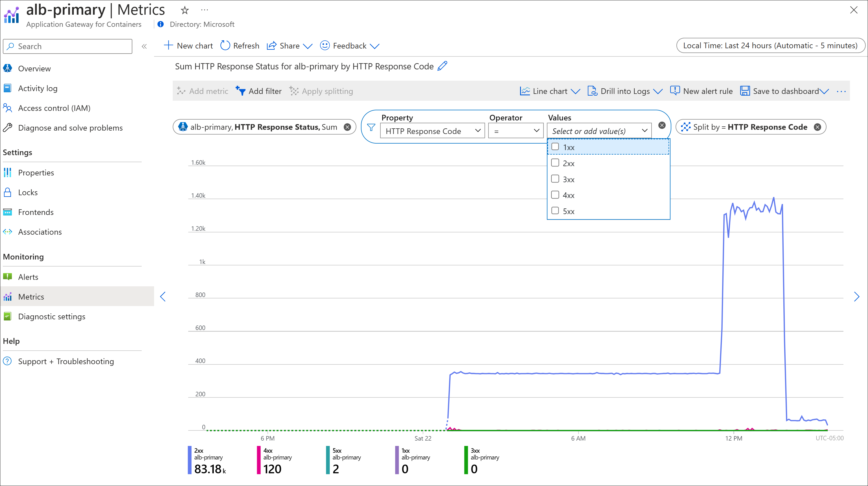
Task: Expand the Operator equals dropdown
Action: (x=514, y=130)
